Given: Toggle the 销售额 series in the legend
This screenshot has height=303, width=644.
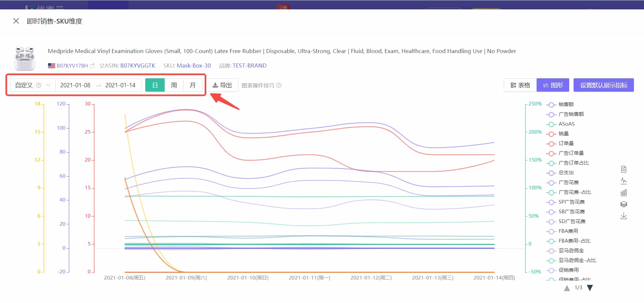Looking at the screenshot, I should [566, 104].
